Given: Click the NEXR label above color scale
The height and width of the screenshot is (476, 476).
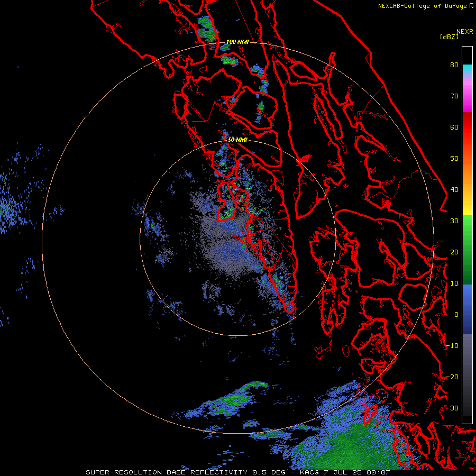Looking at the screenshot, I should coord(464,32).
